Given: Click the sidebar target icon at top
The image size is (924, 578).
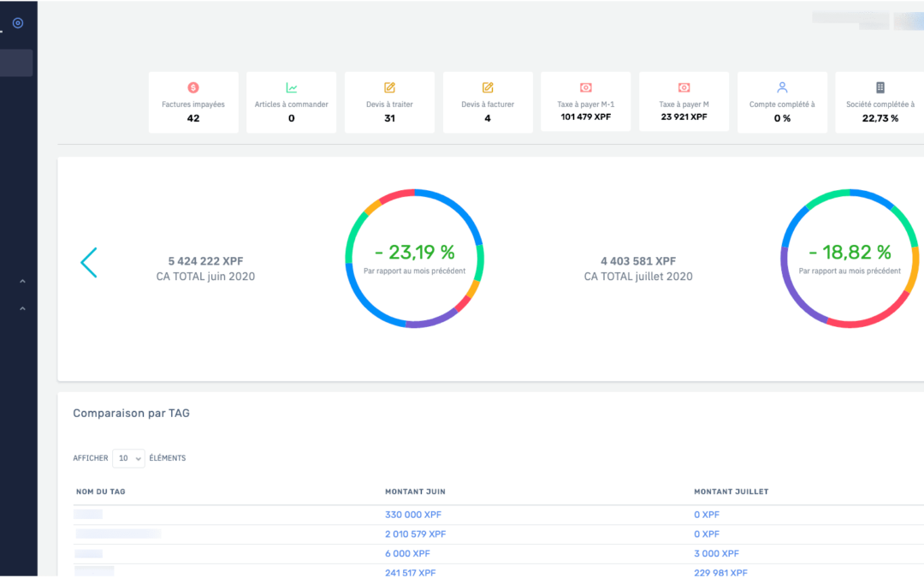Looking at the screenshot, I should coord(18,23).
